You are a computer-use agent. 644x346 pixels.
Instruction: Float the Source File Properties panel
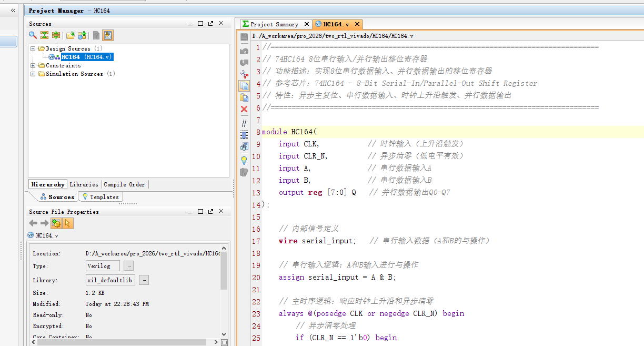211,212
